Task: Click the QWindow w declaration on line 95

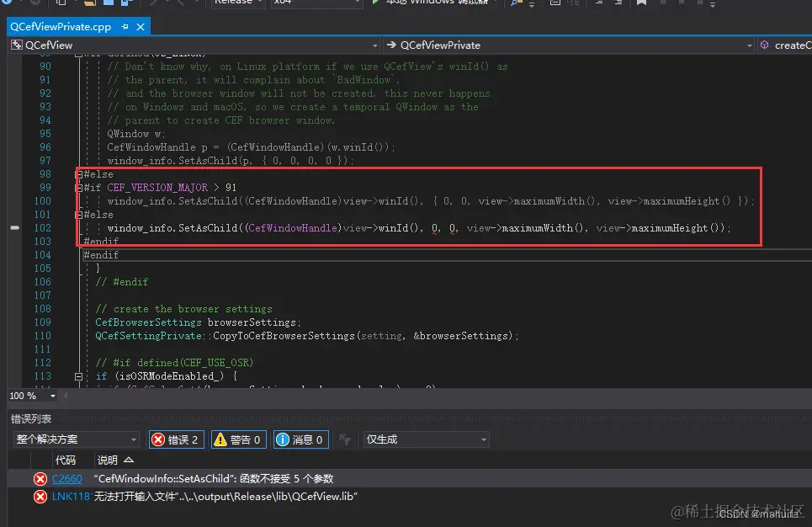Action: [135, 134]
